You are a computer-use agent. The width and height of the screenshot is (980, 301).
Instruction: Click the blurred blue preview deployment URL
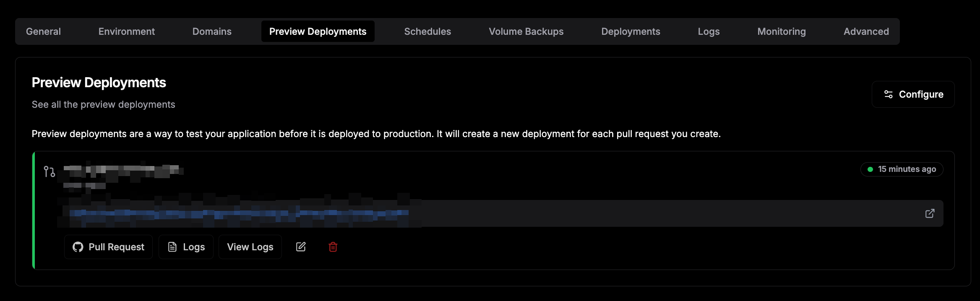click(x=239, y=213)
